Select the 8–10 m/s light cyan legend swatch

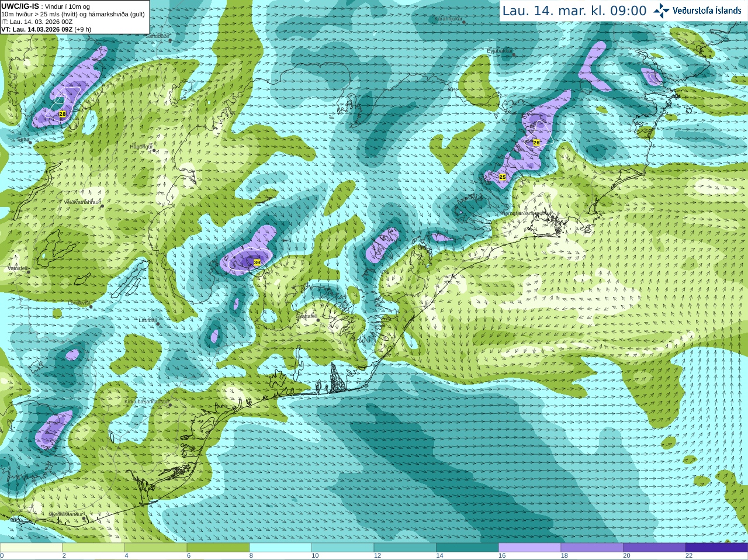point(280,548)
